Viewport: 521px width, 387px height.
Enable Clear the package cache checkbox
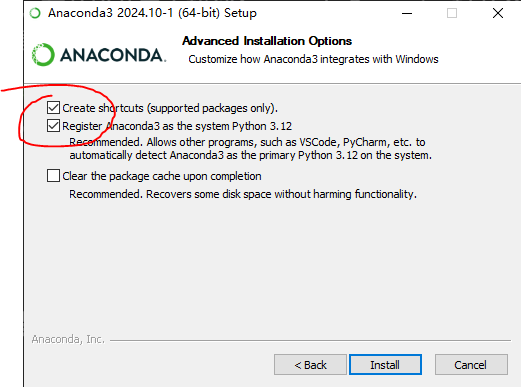[x=53, y=175]
